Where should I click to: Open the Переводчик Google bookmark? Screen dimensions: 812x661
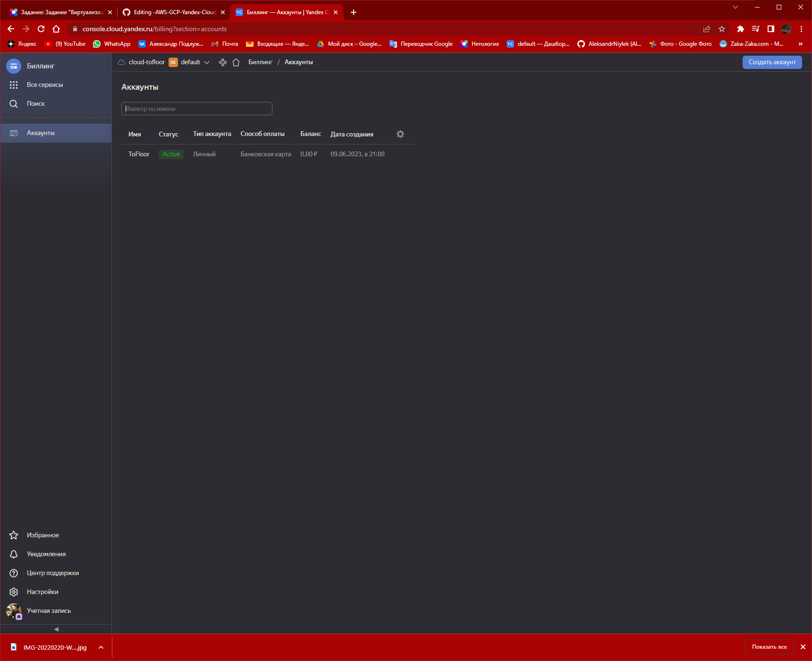421,44
